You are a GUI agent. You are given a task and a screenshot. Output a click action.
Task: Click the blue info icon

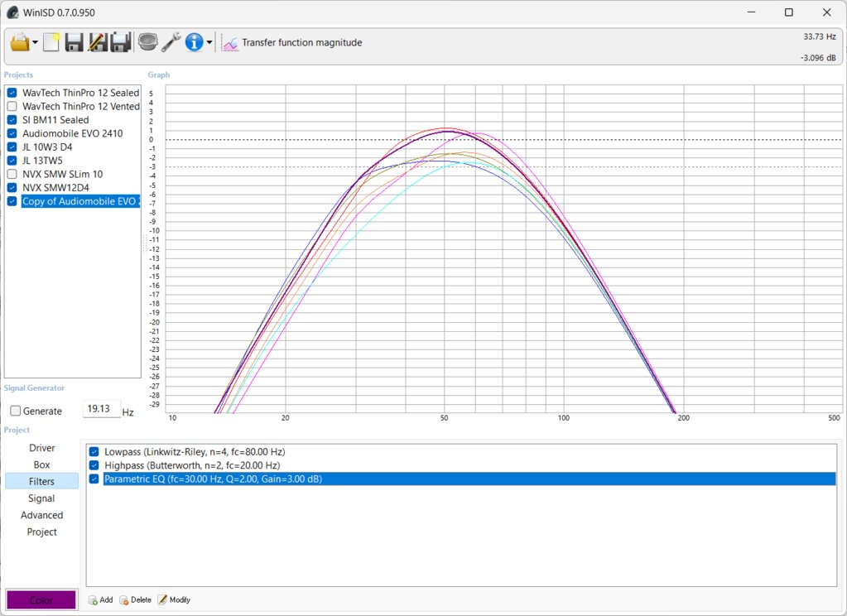click(194, 42)
